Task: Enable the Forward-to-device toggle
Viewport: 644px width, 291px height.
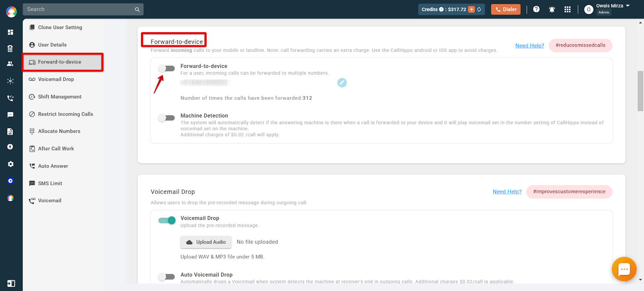Action: [x=167, y=68]
